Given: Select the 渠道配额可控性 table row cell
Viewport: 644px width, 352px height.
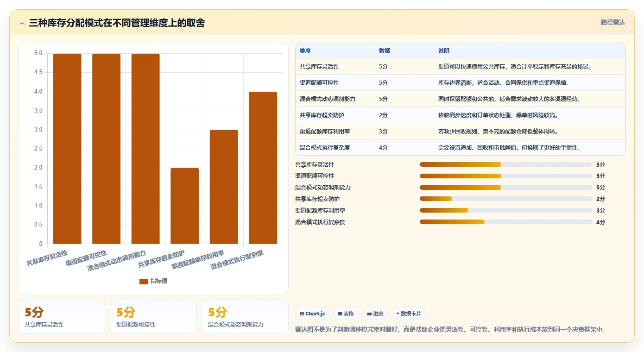Looking at the screenshot, I should (319, 83).
